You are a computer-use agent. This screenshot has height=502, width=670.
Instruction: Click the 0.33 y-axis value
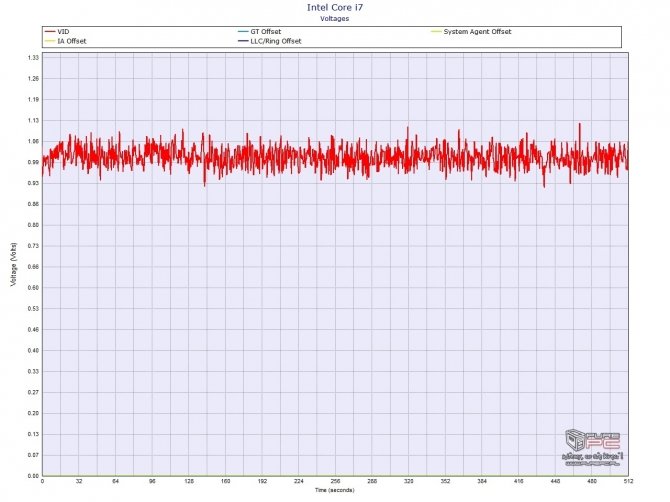point(33,372)
